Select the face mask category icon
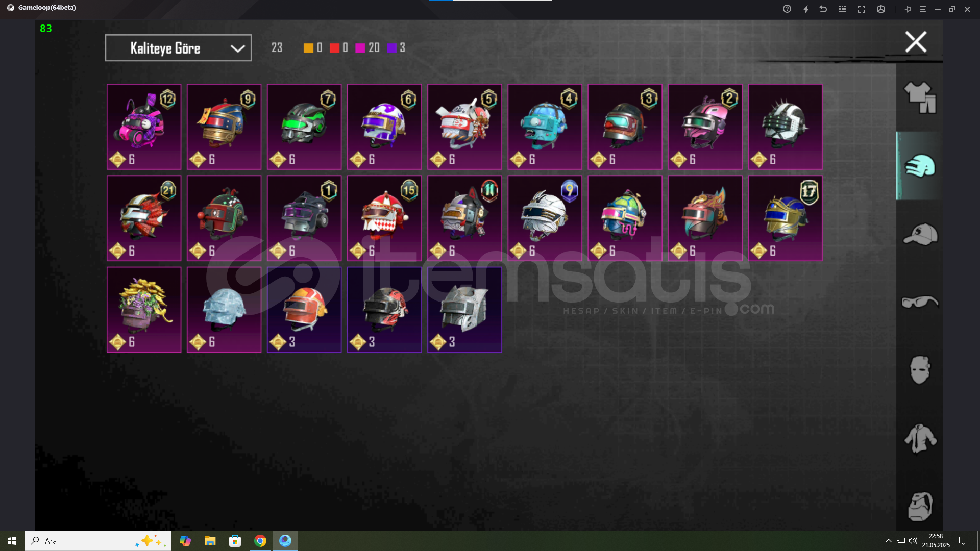This screenshot has height=551, width=980. [920, 370]
